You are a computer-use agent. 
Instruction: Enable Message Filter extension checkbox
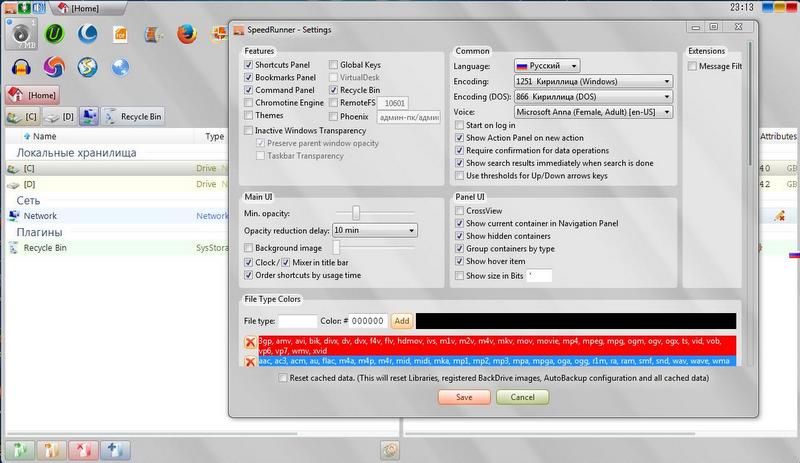(x=692, y=66)
